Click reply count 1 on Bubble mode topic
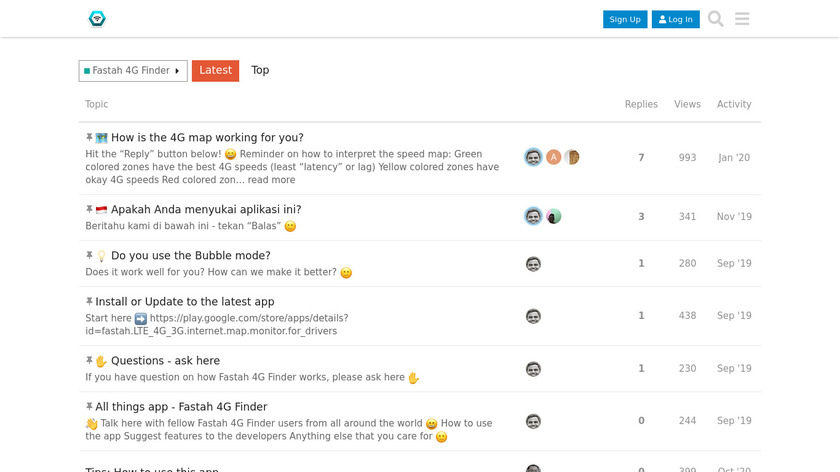This screenshot has height=472, width=840. pos(641,263)
